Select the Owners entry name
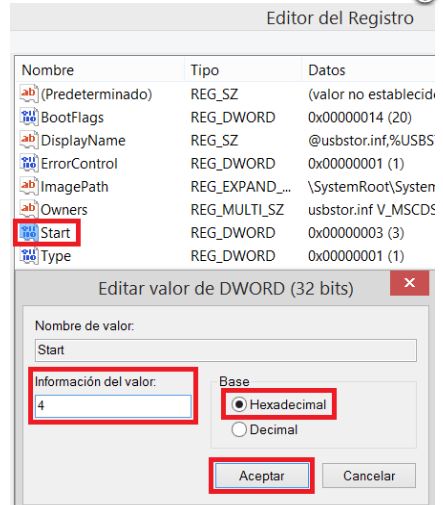Image resolution: width=443 pixels, height=505 pixels. coord(64,210)
